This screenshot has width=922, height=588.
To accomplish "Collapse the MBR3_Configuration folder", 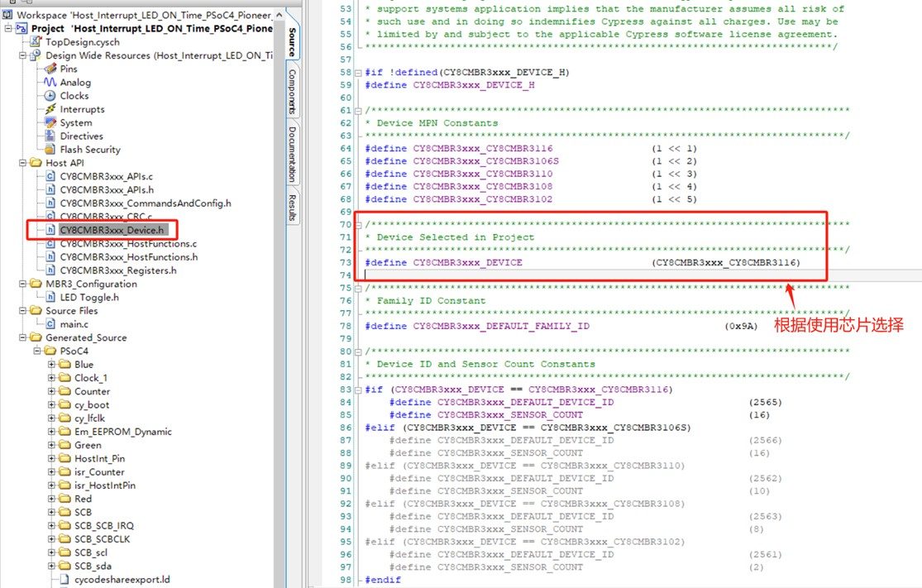I will 22,284.
